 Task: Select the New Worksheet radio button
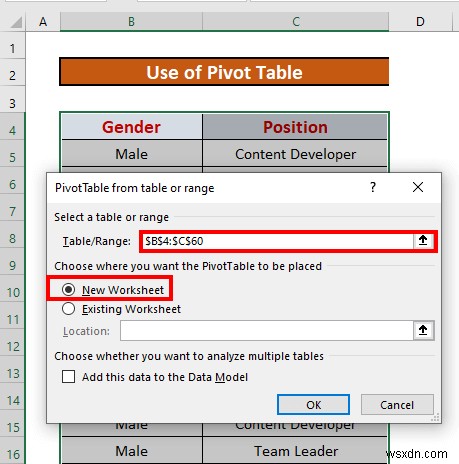(68, 289)
